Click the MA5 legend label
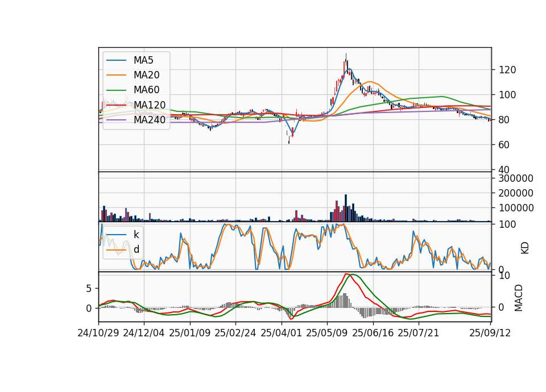The width and height of the screenshot is (546, 392). [143, 60]
